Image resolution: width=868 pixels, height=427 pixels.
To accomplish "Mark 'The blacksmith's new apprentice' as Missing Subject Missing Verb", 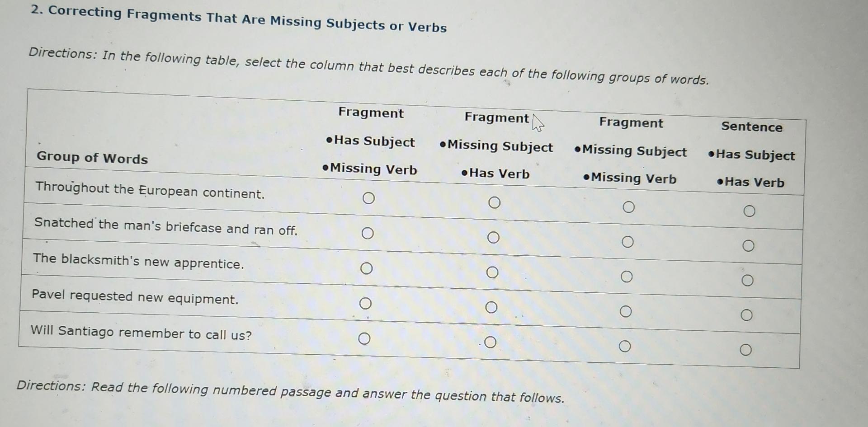I will pos(627,277).
